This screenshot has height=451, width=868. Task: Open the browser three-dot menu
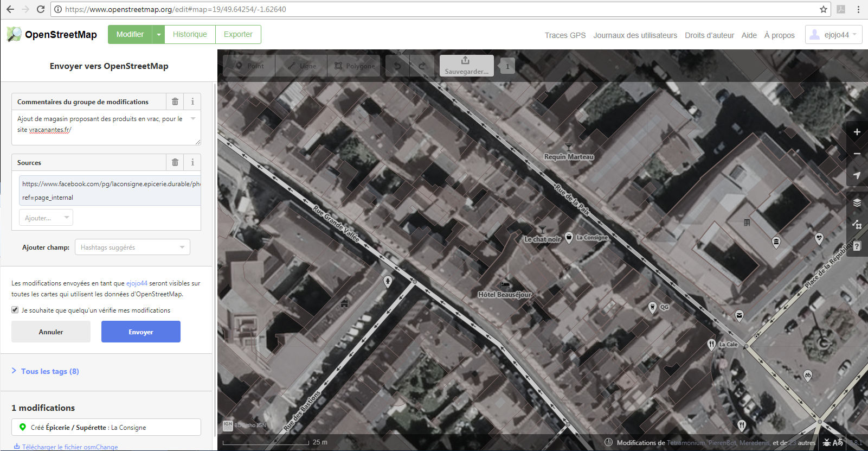[858, 9]
